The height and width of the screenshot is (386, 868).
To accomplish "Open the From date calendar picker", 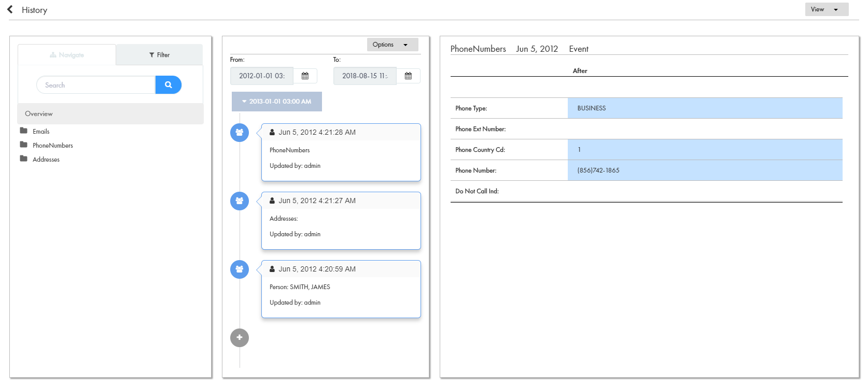I will click(x=305, y=76).
